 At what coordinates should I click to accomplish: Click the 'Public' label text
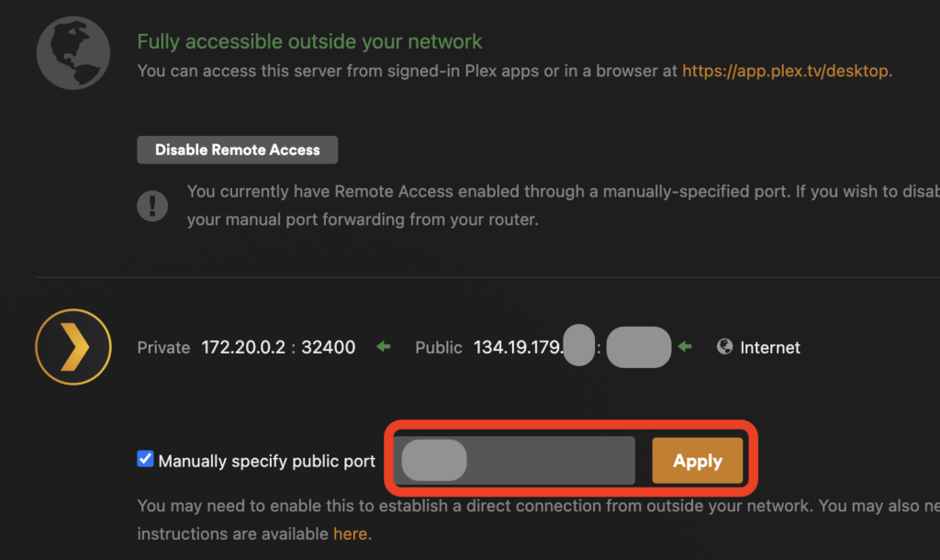(439, 348)
